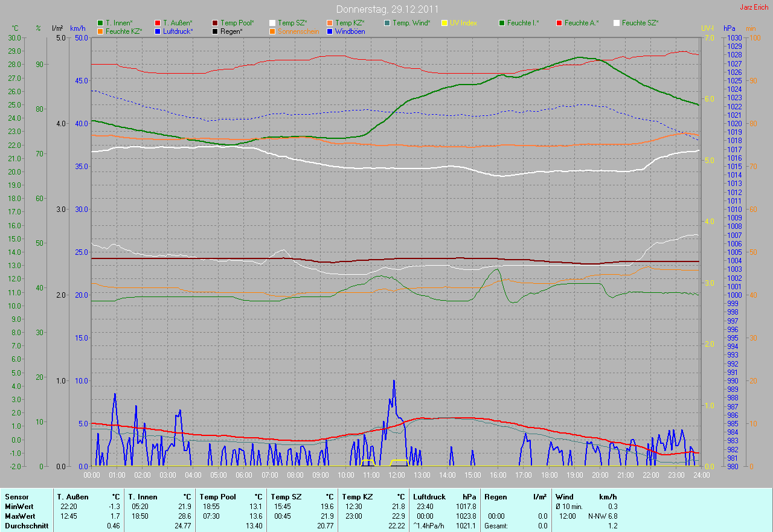Click the date title Donnerstag, 29.12.2011
Viewport: 773px width, 532px height.
387,9
